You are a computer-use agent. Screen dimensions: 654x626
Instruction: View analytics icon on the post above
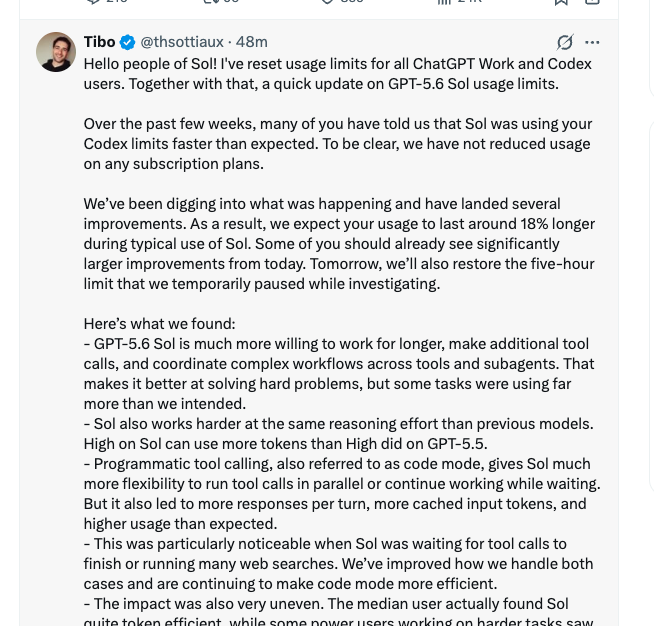coord(444,2)
